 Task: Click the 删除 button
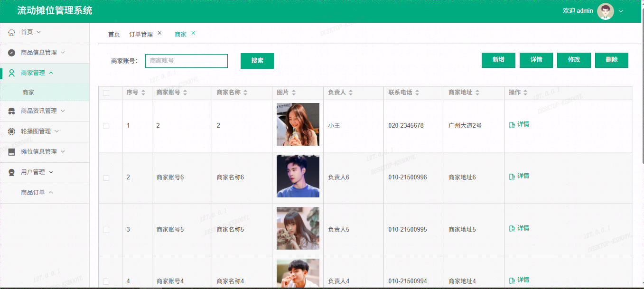pos(612,60)
